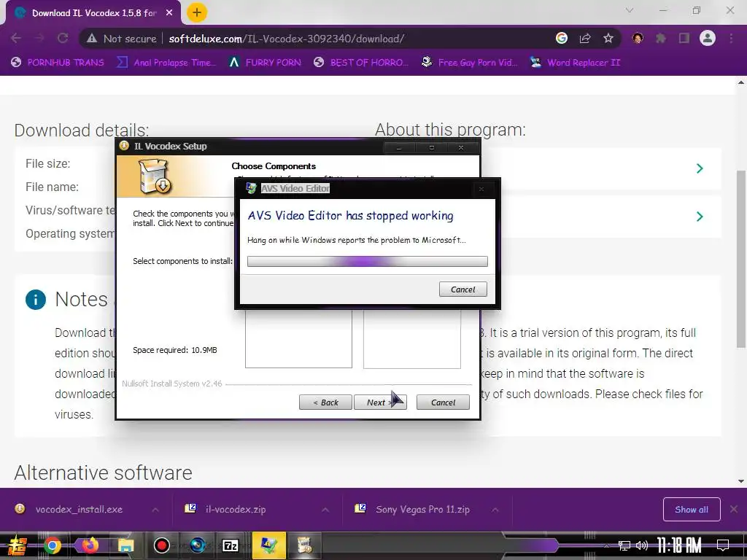
Task: Cancel the IL Vocodex Setup installer
Action: pyautogui.click(x=443, y=402)
